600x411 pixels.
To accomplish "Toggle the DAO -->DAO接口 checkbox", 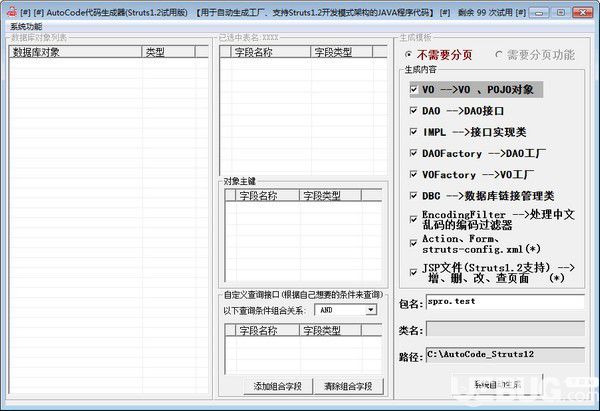I will point(413,111).
